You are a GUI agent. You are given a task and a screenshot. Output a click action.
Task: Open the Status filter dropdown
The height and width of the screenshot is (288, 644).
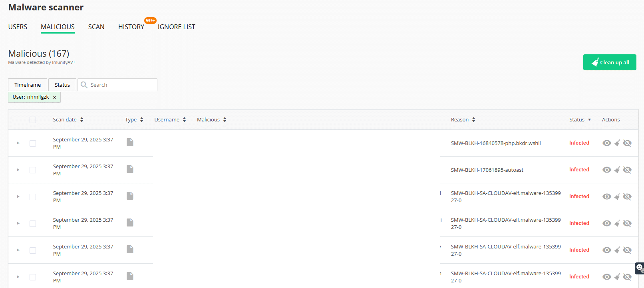tap(62, 85)
